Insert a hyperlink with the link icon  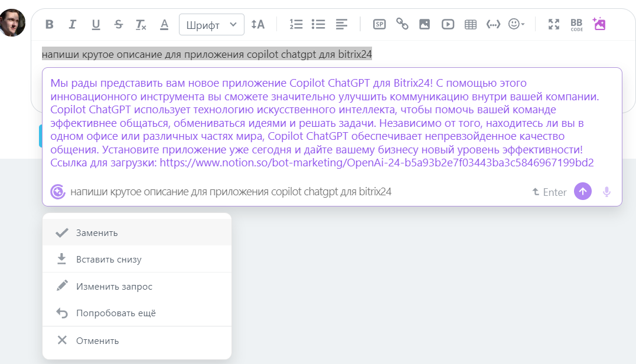402,24
